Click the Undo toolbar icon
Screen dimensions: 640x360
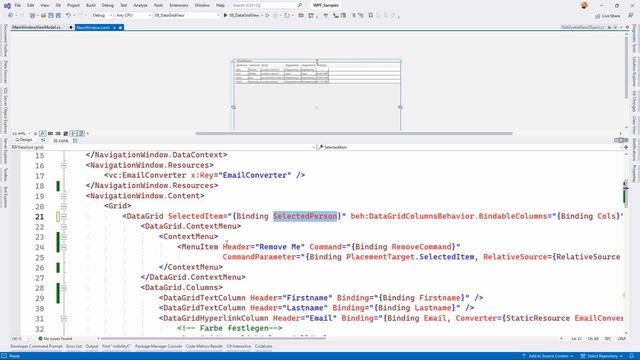[x=69, y=15]
